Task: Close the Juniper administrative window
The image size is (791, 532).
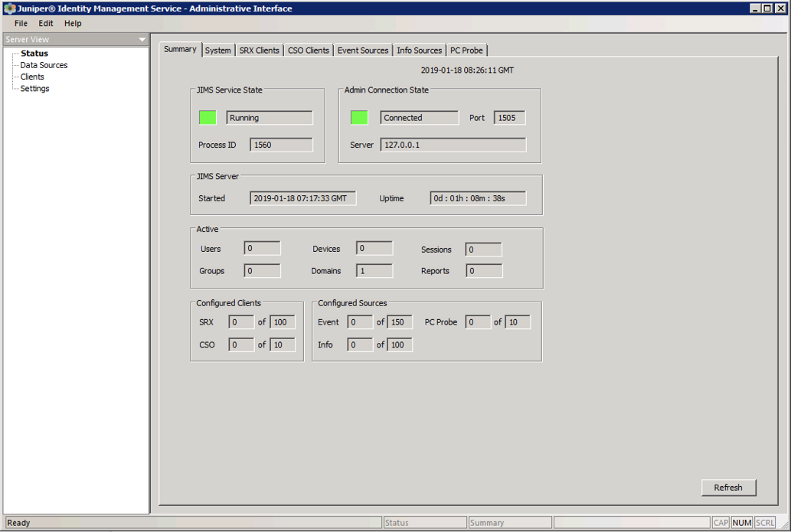Action: [780, 8]
